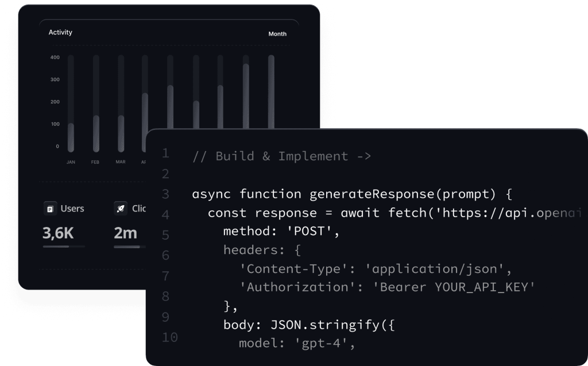Click the tallest bar on the chart's right
Viewport: 588px width, 366px height.
(x=271, y=92)
